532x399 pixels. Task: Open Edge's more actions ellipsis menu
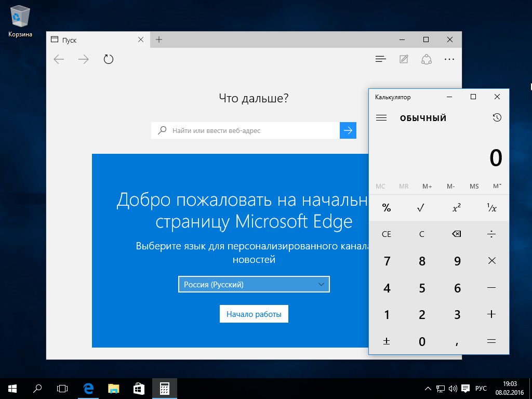click(x=449, y=59)
